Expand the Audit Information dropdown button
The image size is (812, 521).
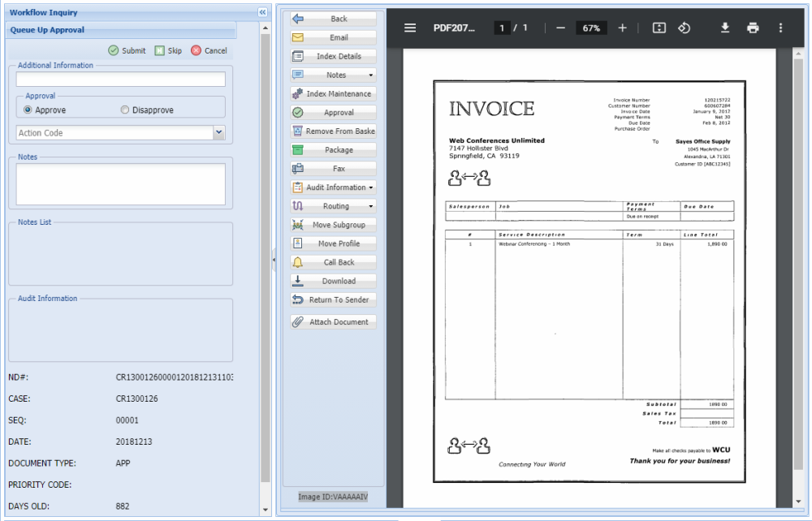(371, 187)
